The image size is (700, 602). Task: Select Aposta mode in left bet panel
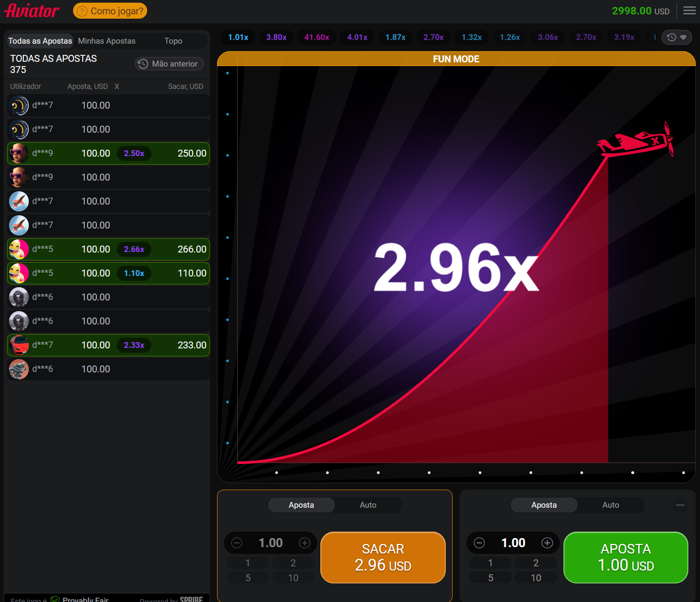click(301, 505)
